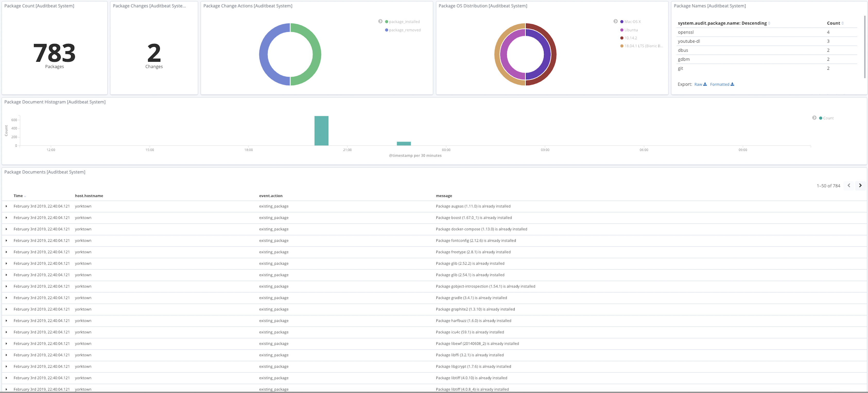Image resolution: width=868 pixels, height=393 pixels.
Task: Toggle legend of Package Change Actions chart
Action: point(380,21)
